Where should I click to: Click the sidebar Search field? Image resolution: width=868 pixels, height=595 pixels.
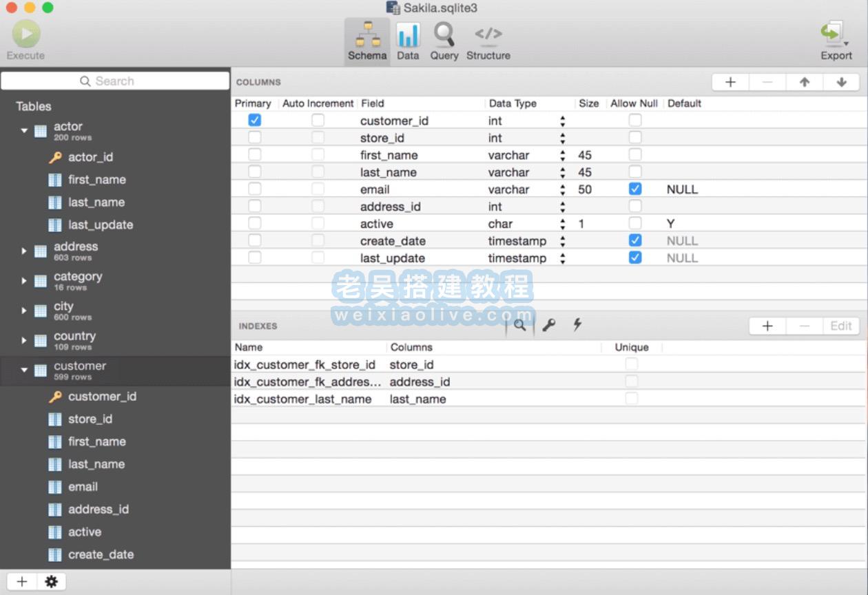(115, 81)
